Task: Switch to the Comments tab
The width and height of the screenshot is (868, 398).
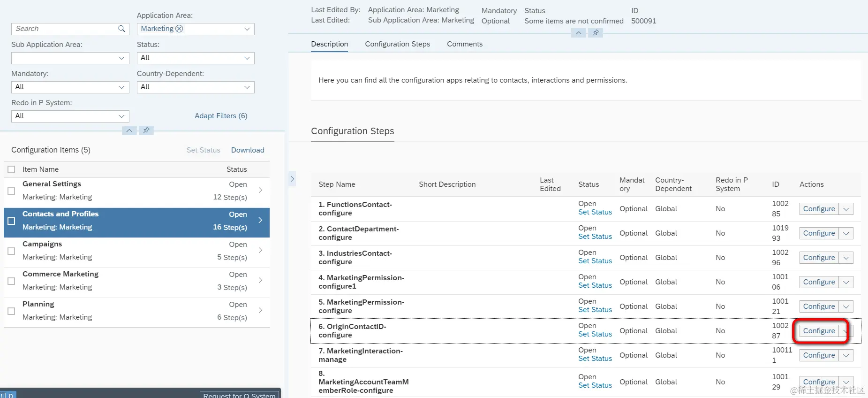Action: (465, 44)
